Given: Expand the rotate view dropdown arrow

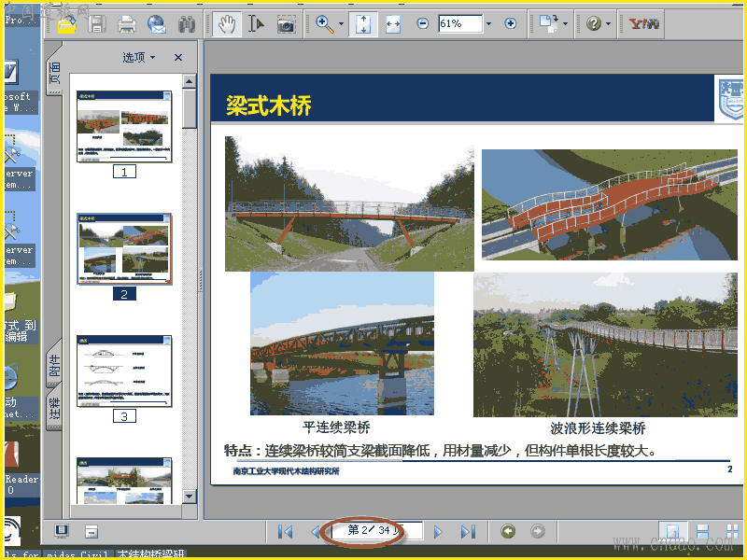Looking at the screenshot, I should [x=566, y=23].
